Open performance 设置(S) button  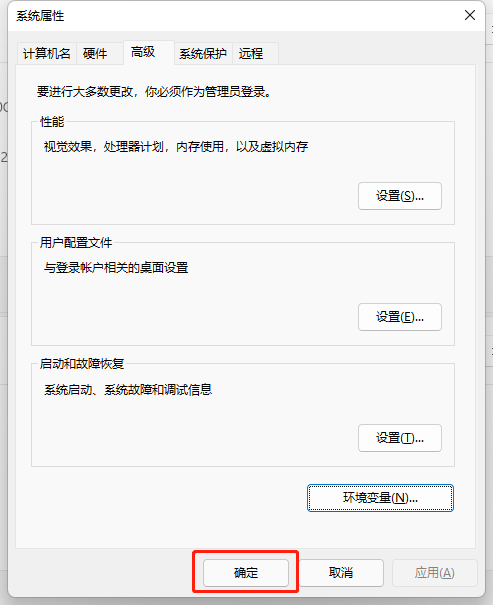coord(400,196)
